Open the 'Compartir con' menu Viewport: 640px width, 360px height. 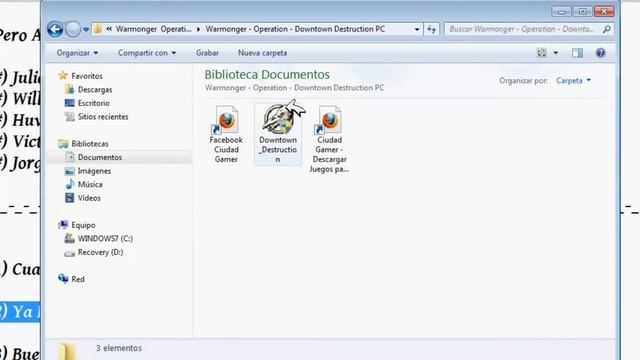pos(147,53)
